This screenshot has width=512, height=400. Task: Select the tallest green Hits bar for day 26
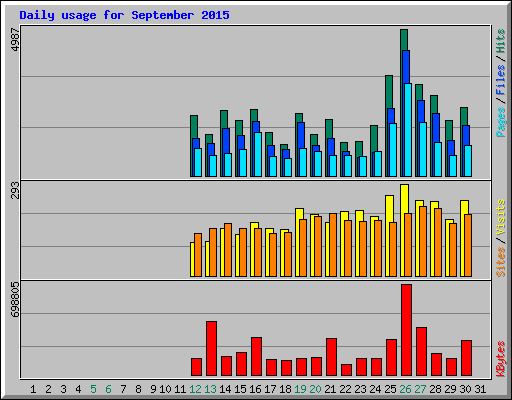tap(404, 40)
